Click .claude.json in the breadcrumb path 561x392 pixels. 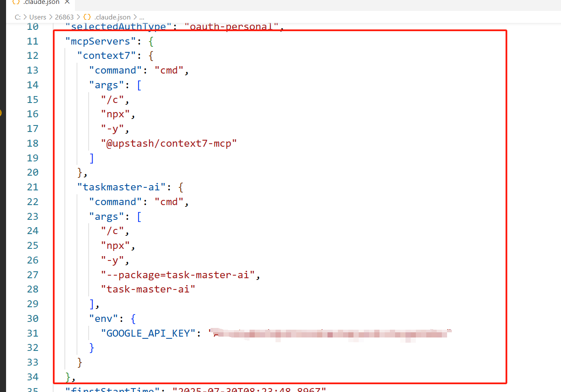click(x=112, y=17)
